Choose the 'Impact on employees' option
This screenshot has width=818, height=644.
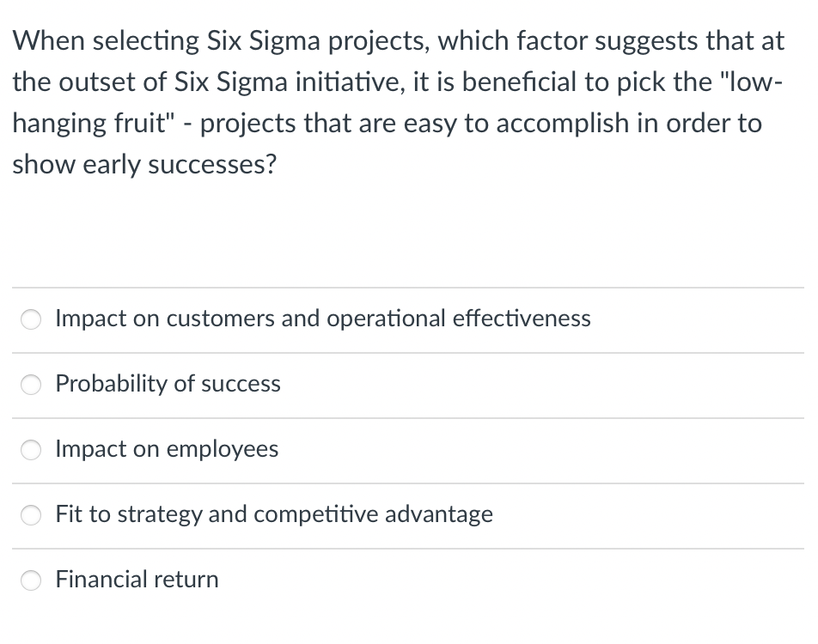167,450
